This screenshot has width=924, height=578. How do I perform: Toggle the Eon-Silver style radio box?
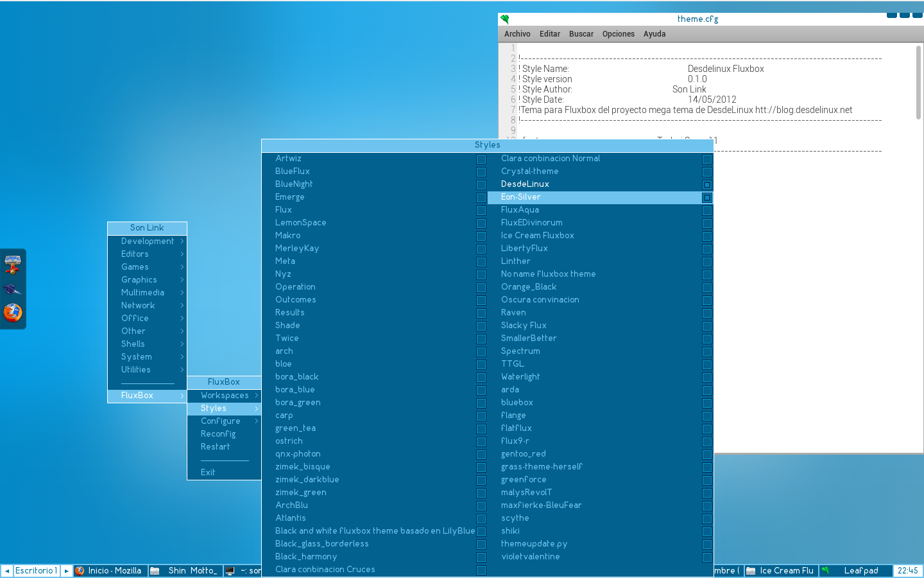707,198
